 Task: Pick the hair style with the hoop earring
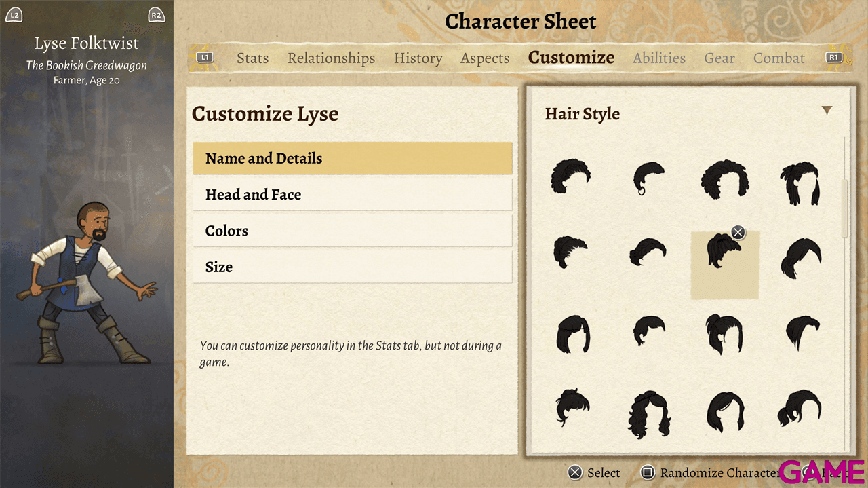point(648,179)
